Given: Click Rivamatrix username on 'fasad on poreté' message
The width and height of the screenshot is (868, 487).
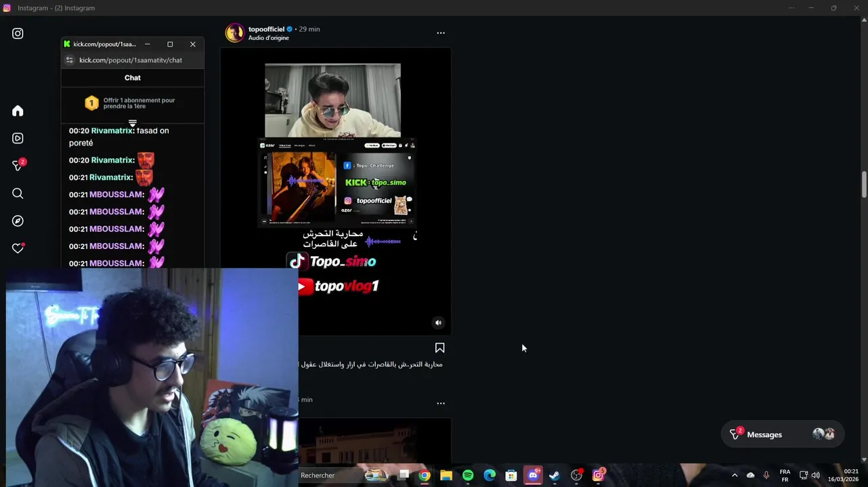Looking at the screenshot, I should coord(112,131).
